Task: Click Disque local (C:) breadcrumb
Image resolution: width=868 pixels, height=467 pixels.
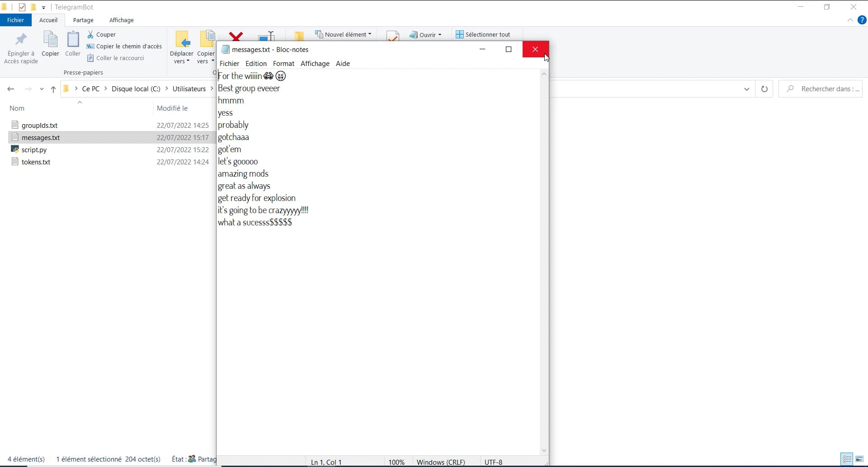Action: click(x=136, y=89)
